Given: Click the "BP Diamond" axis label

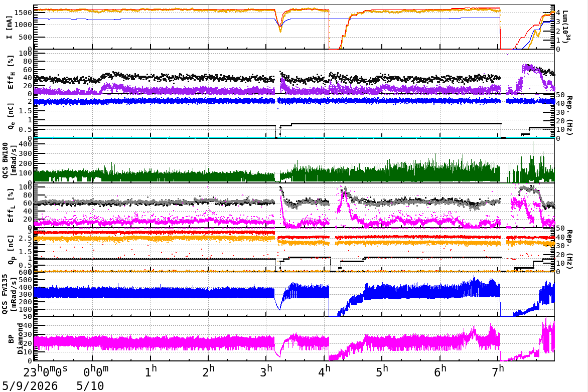Looking at the screenshot, I should click(x=15, y=339).
